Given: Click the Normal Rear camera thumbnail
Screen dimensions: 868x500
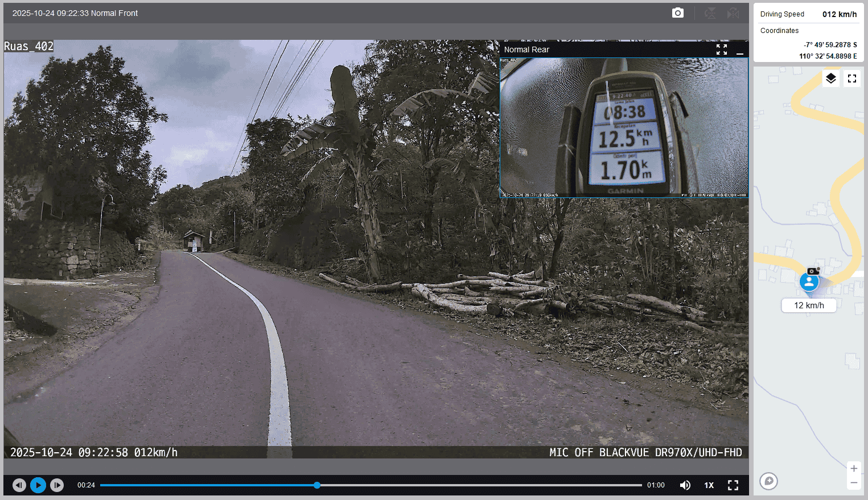Looking at the screenshot, I should click(x=624, y=127).
